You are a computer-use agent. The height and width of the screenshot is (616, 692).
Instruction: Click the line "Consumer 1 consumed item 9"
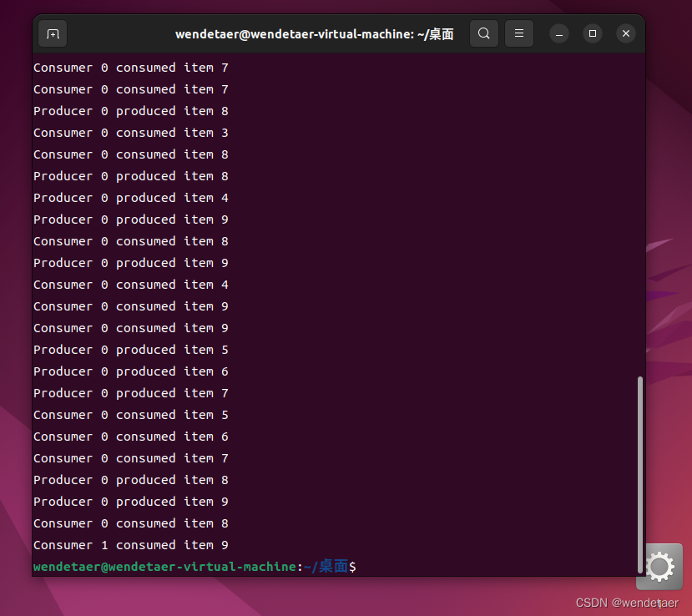[x=130, y=545]
